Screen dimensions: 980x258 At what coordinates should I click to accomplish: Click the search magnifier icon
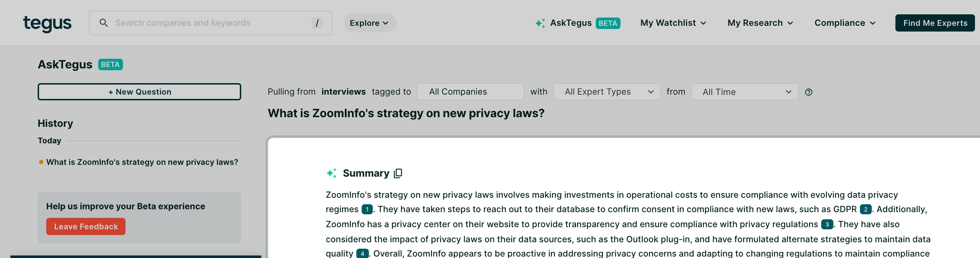104,23
